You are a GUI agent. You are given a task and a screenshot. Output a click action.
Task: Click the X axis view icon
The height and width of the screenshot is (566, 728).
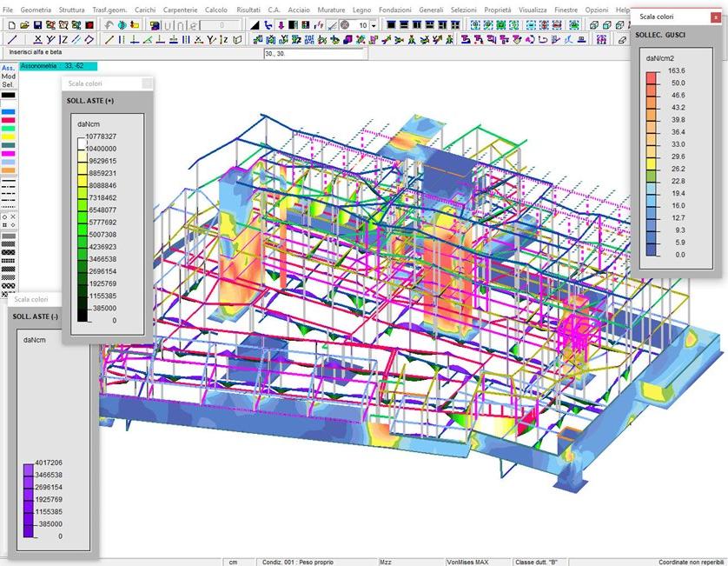coord(37,40)
